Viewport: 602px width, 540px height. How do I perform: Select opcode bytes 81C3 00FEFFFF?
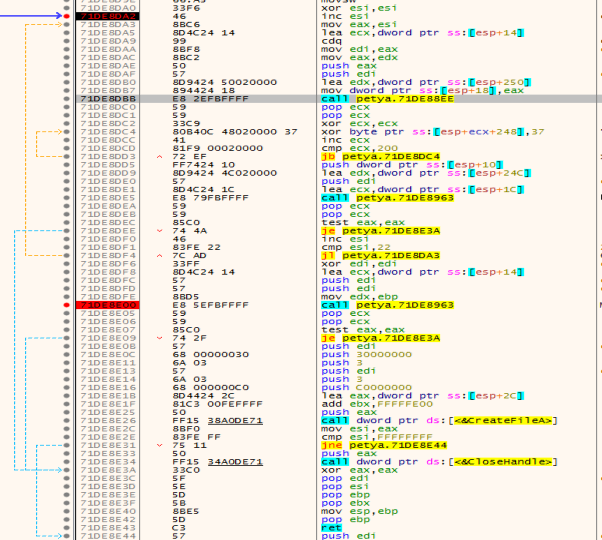click(217, 404)
